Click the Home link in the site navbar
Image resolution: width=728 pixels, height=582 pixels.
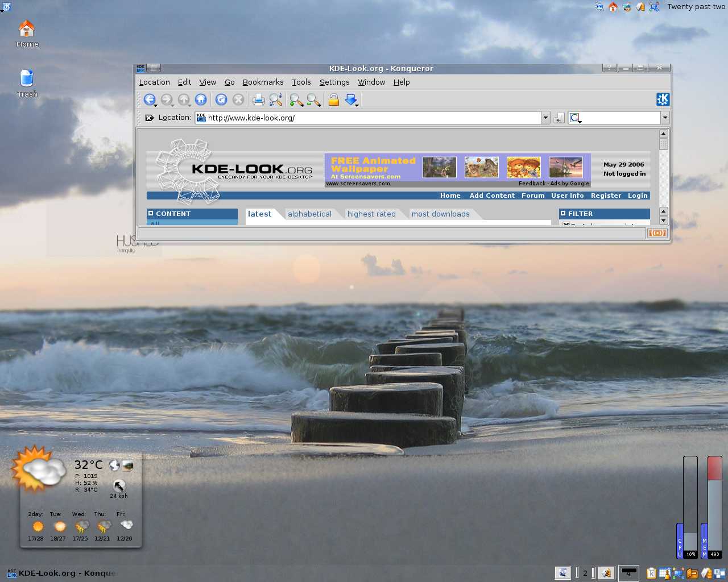pos(450,196)
